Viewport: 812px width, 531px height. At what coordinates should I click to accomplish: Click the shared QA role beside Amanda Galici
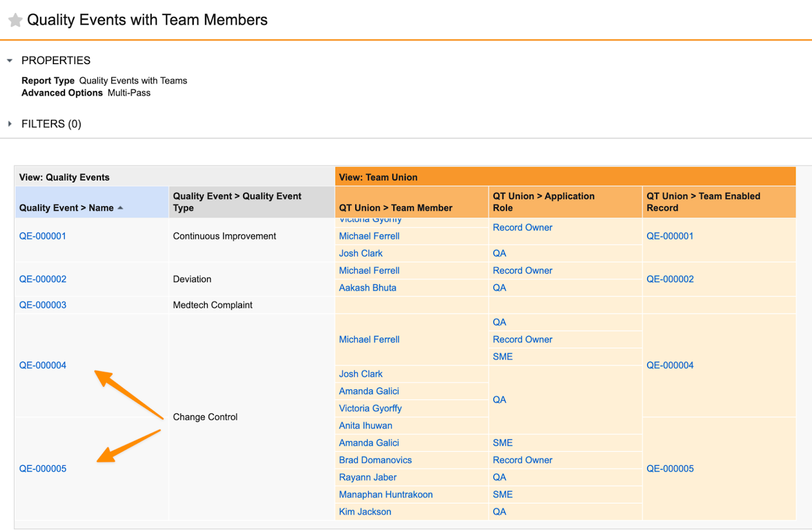click(499, 400)
